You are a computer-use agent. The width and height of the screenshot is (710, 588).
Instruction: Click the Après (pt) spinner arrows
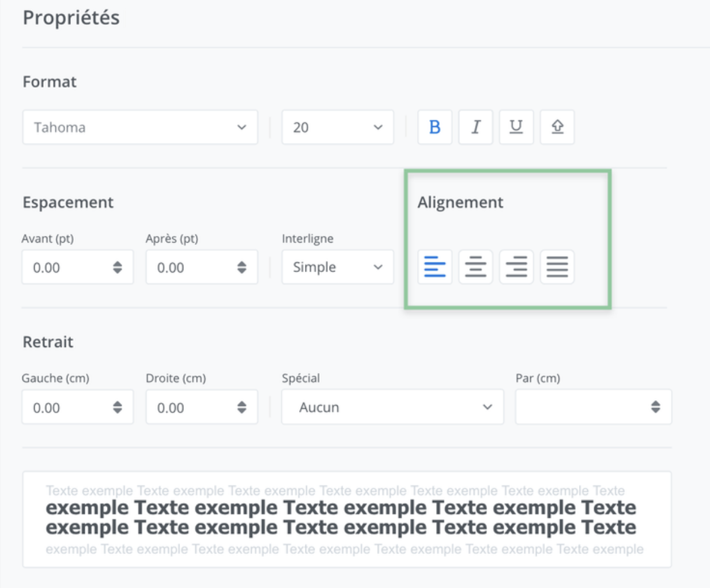[x=241, y=267]
